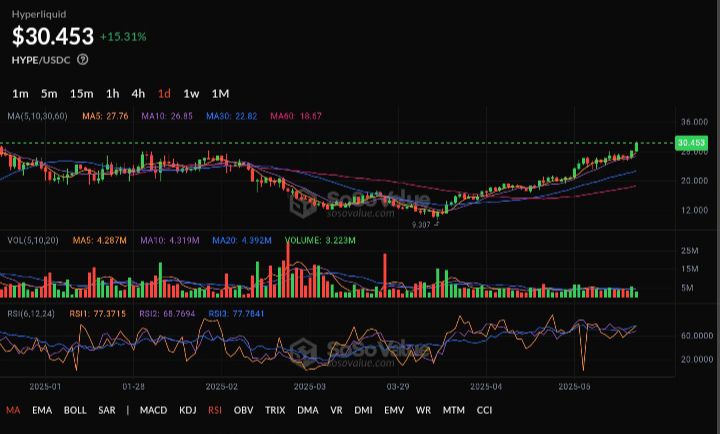Screen dimensions: 720x434
Task: Click the HYPE/USDC pair label
Action: 41,60
